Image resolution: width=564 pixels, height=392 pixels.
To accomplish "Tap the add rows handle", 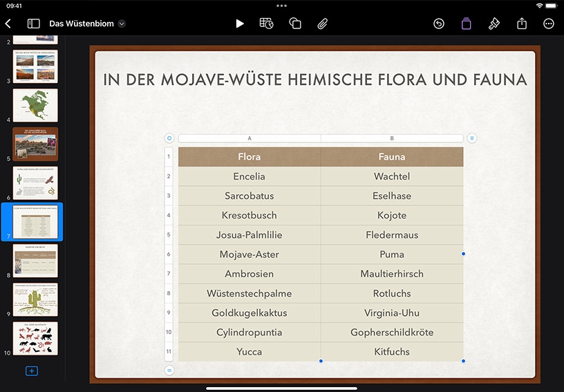I will point(169,370).
